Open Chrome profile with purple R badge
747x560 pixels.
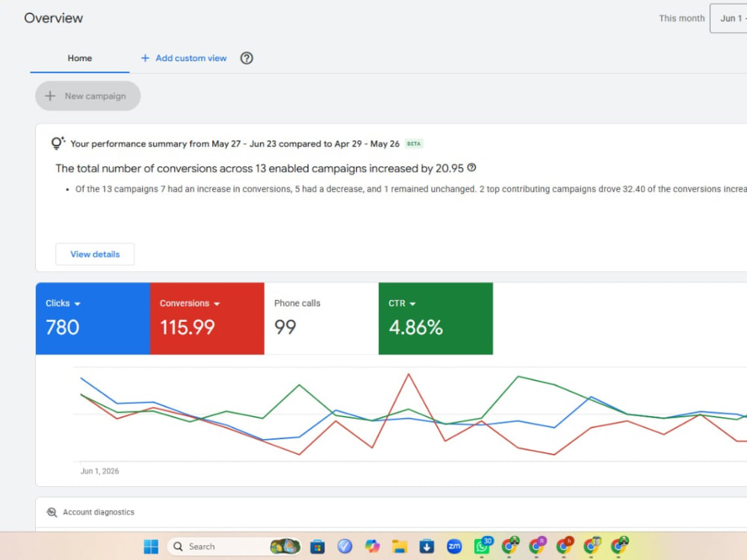click(537, 546)
